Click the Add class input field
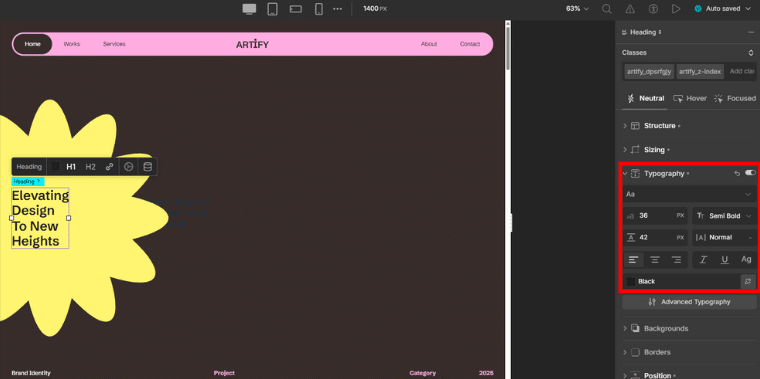This screenshot has width=760, height=379. (742, 71)
